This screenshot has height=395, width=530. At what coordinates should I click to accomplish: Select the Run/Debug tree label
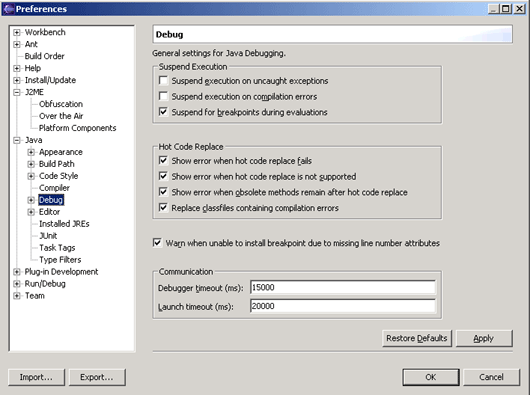[x=45, y=283]
